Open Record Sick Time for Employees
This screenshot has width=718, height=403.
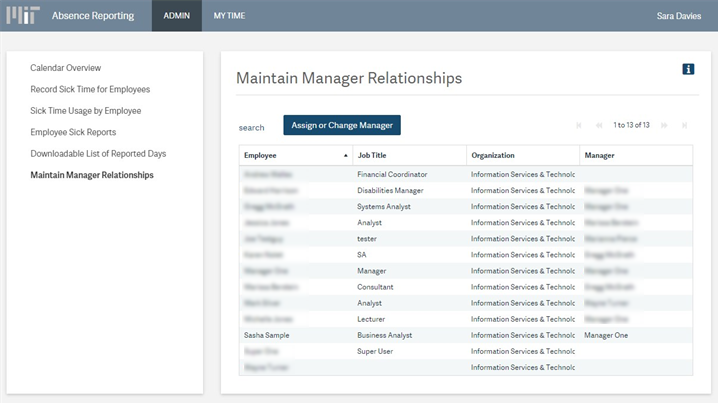[90, 89]
